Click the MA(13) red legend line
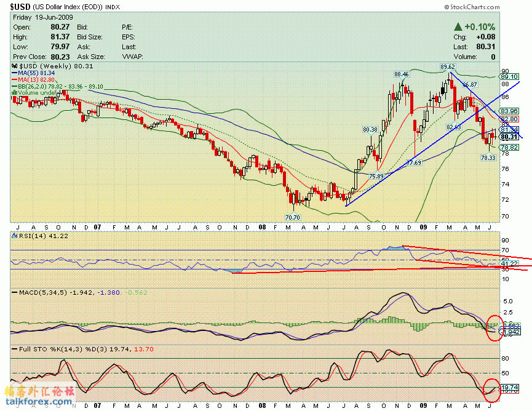Viewport: 532px width, 411px height. tap(15, 80)
